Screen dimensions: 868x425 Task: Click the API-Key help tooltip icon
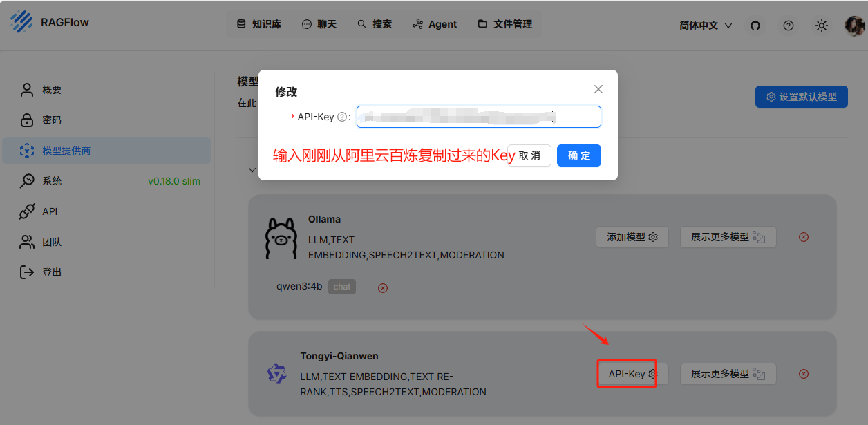click(341, 117)
